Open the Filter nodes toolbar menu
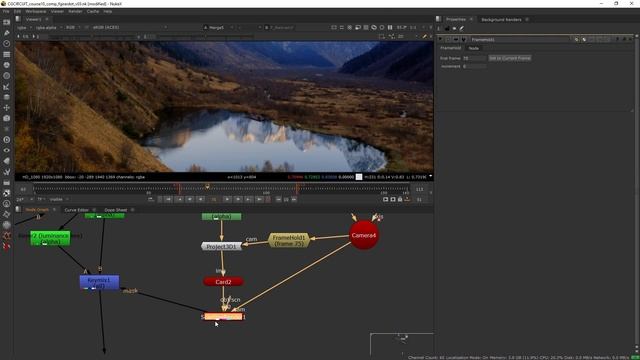The width and height of the screenshot is (640, 360). (x=7, y=76)
